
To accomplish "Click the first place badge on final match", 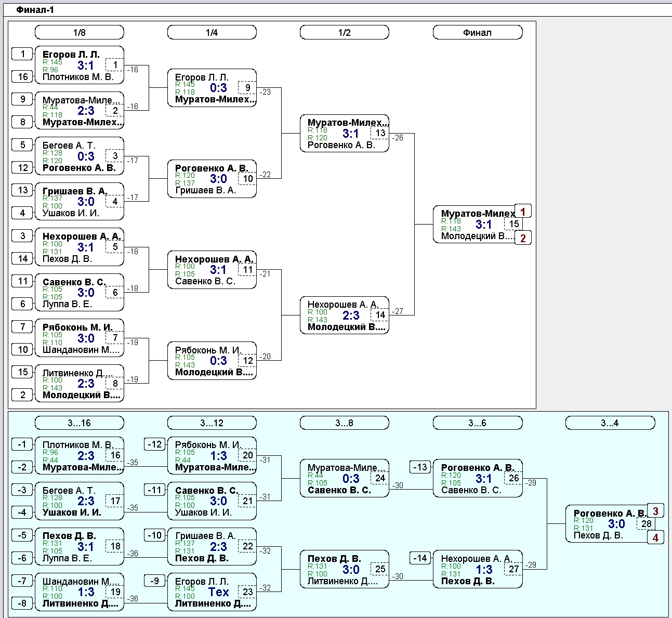I will click(523, 212).
